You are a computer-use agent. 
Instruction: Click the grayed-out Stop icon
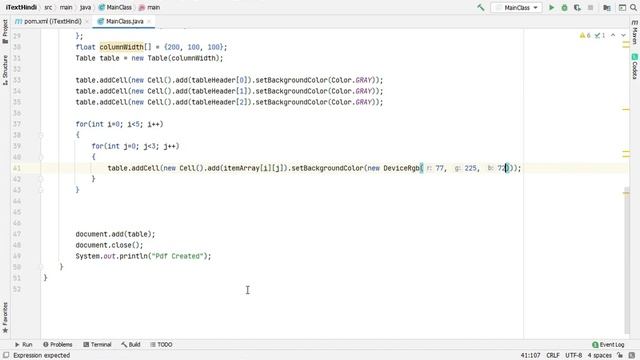click(590, 7)
